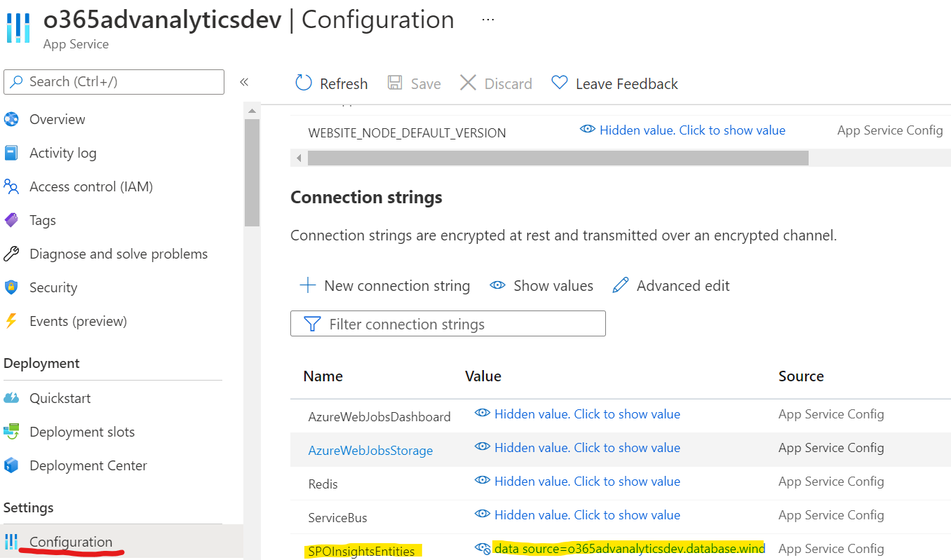Click the Security shield icon
The height and width of the screenshot is (560, 951).
pyautogui.click(x=11, y=287)
